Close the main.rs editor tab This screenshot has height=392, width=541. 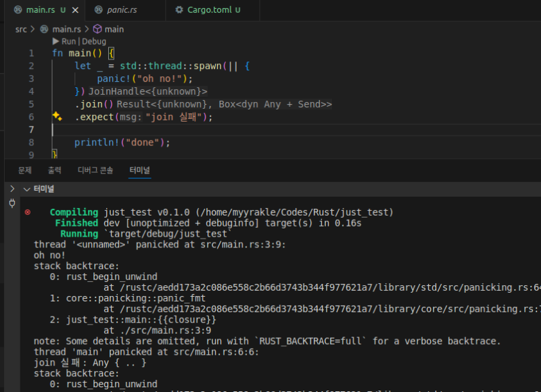pyautogui.click(x=75, y=10)
